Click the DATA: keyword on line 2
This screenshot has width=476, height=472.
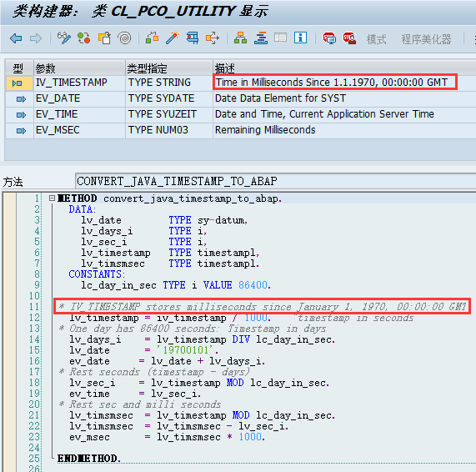[83, 209]
